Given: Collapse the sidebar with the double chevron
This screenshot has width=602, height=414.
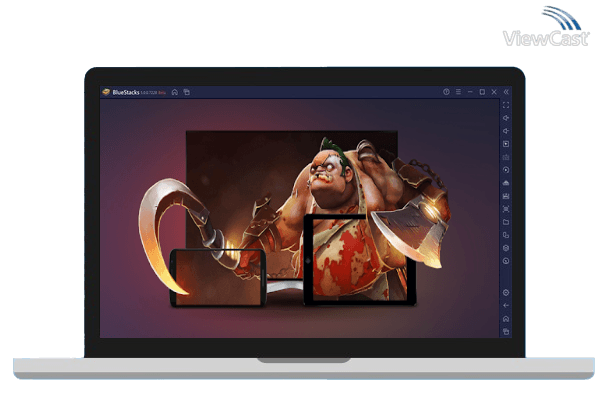Looking at the screenshot, I should (x=506, y=92).
